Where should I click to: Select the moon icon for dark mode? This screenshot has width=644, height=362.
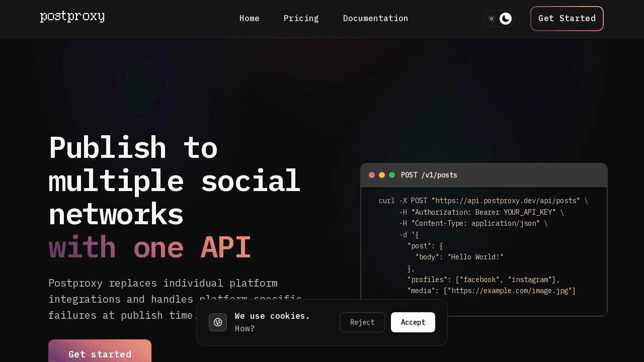505,19
